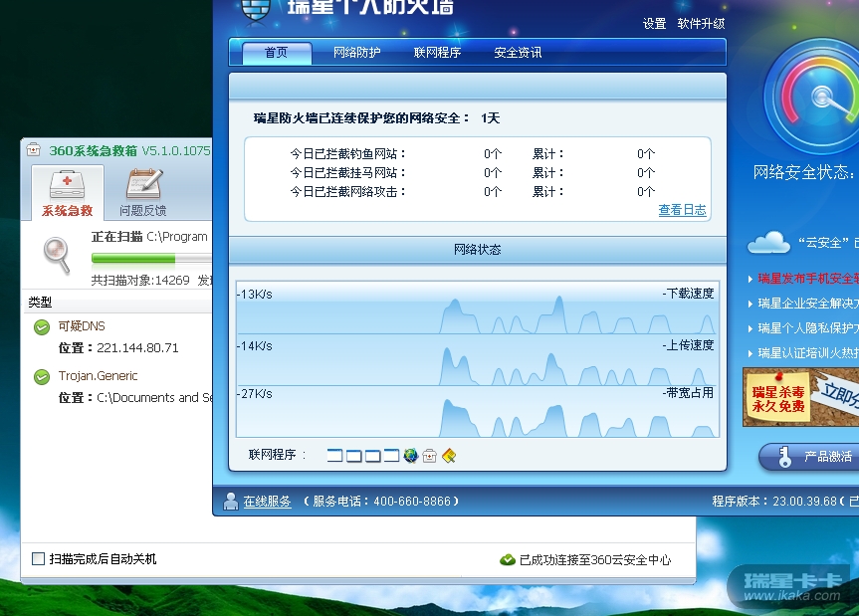Click the globe browser icon in 联网程序 row
859x616 pixels.
(410, 455)
